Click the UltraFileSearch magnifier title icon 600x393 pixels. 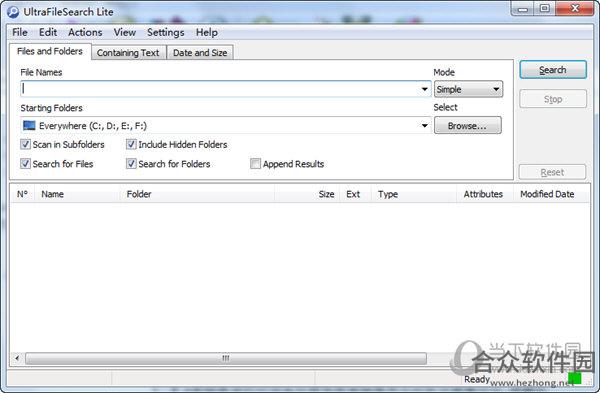point(13,12)
